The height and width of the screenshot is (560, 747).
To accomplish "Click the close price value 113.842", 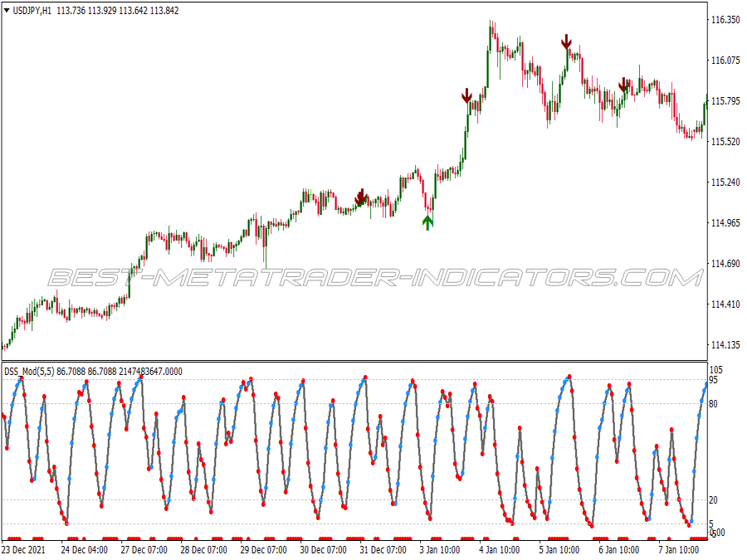I will 164,11.
